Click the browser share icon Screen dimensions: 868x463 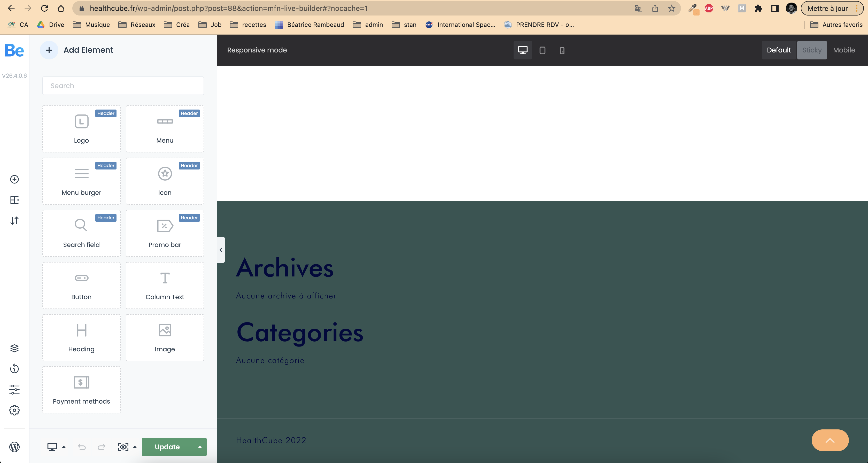click(x=655, y=9)
